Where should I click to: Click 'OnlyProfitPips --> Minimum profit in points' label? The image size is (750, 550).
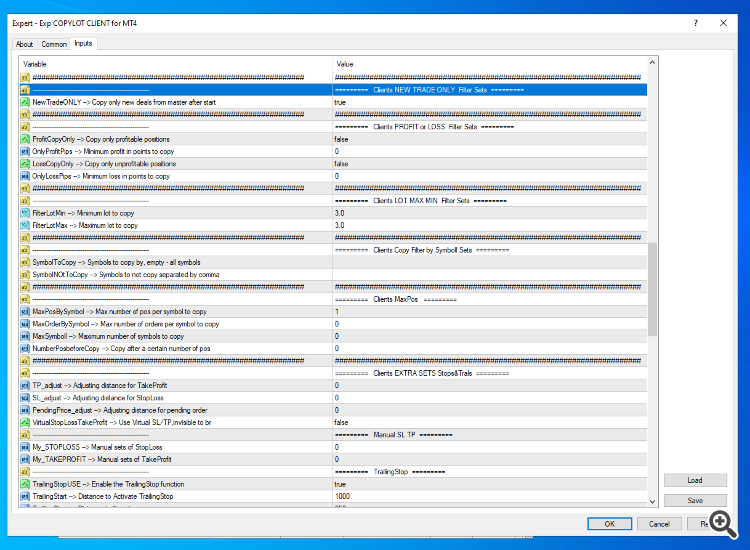(x=103, y=152)
